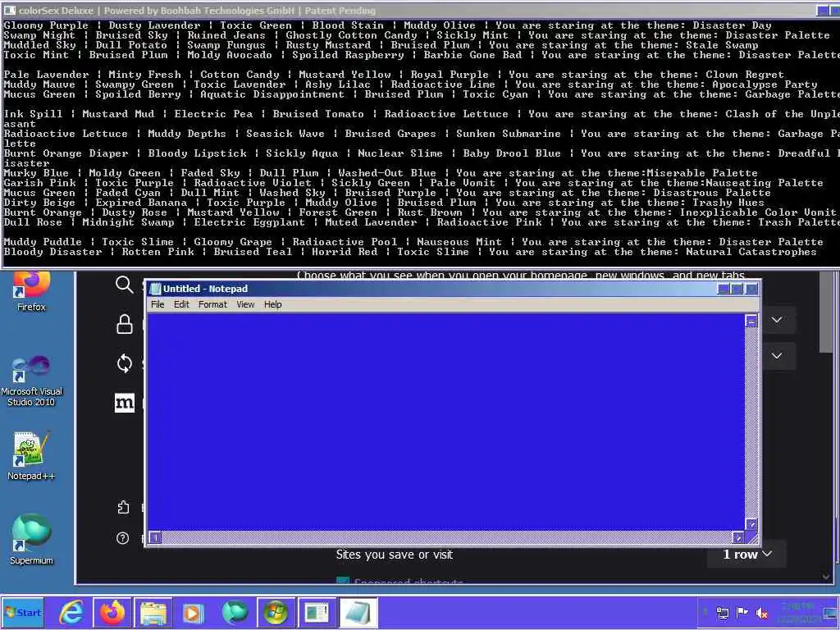
Task: Open Action Center flag in system tray
Action: coord(742,613)
